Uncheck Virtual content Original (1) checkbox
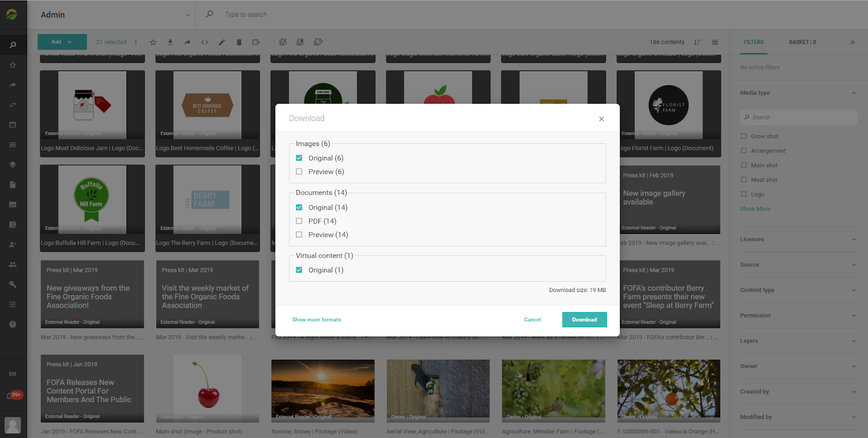 (299, 270)
